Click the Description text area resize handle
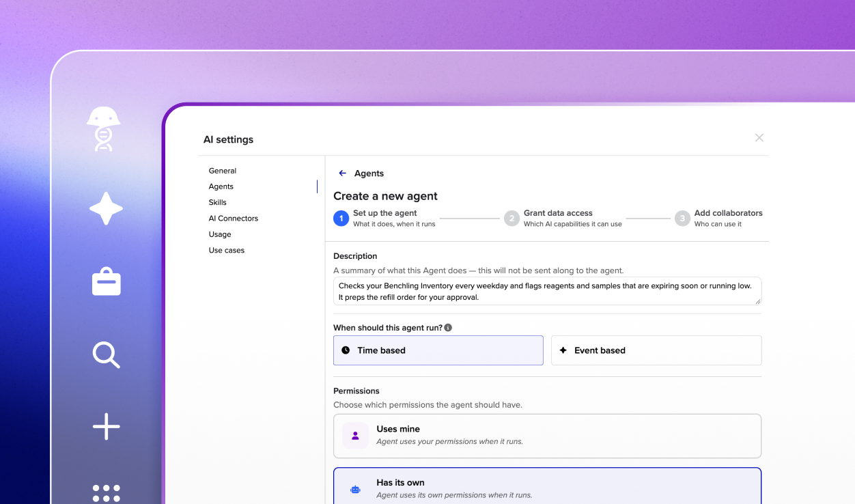This screenshot has width=855, height=504. pyautogui.click(x=757, y=300)
